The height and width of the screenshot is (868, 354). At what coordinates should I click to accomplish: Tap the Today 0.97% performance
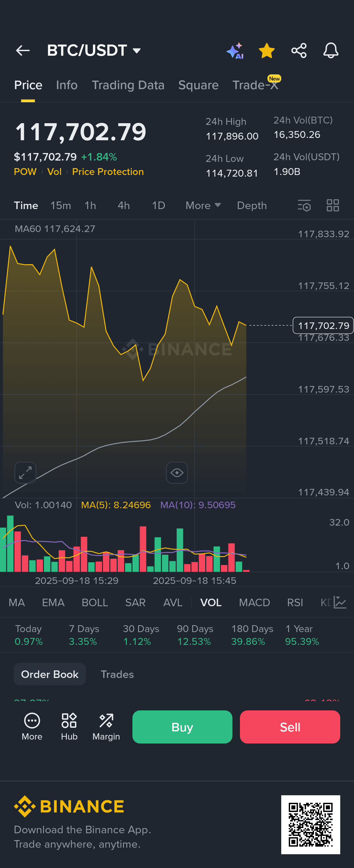click(29, 635)
